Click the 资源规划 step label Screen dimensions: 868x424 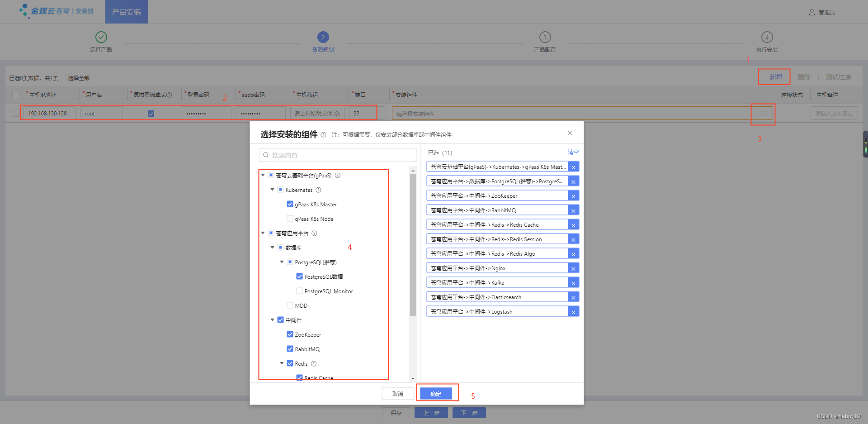(x=323, y=50)
